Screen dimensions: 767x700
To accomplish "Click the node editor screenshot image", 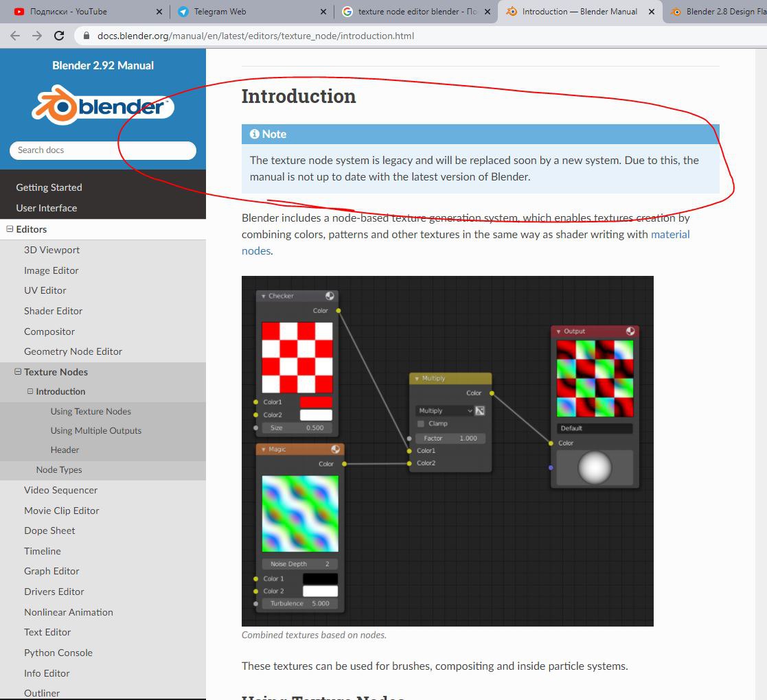I will [448, 451].
